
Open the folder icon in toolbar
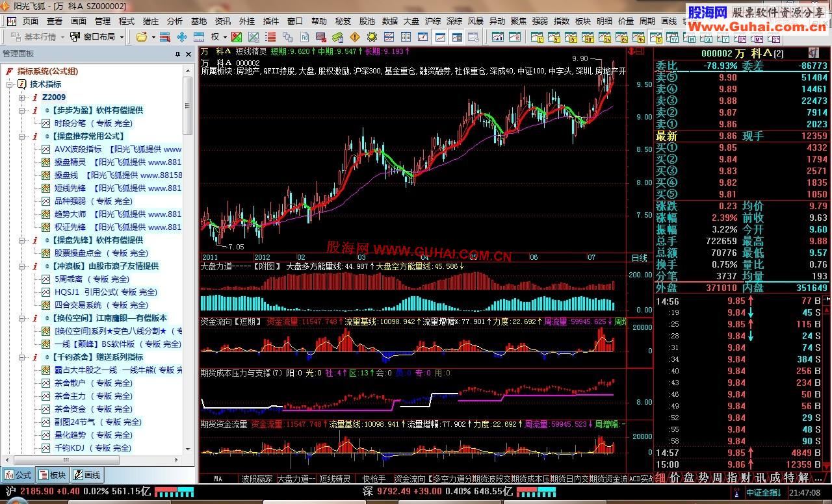coord(141,37)
